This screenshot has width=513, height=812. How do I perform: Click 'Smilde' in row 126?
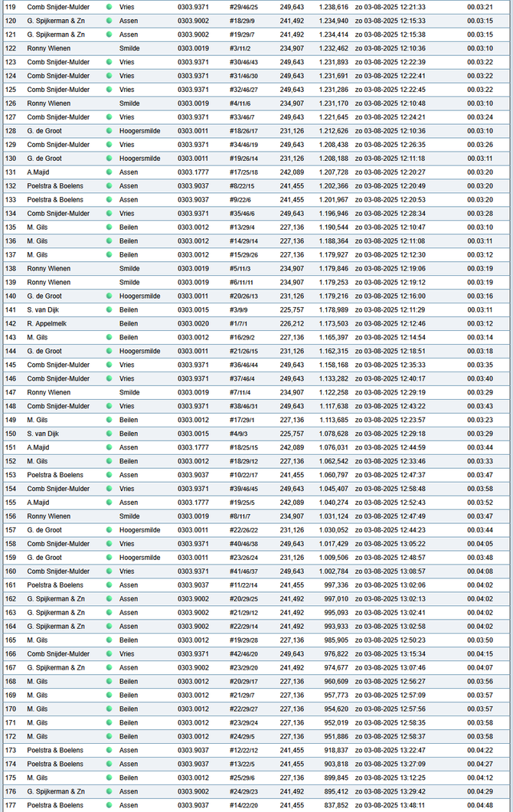129,103
